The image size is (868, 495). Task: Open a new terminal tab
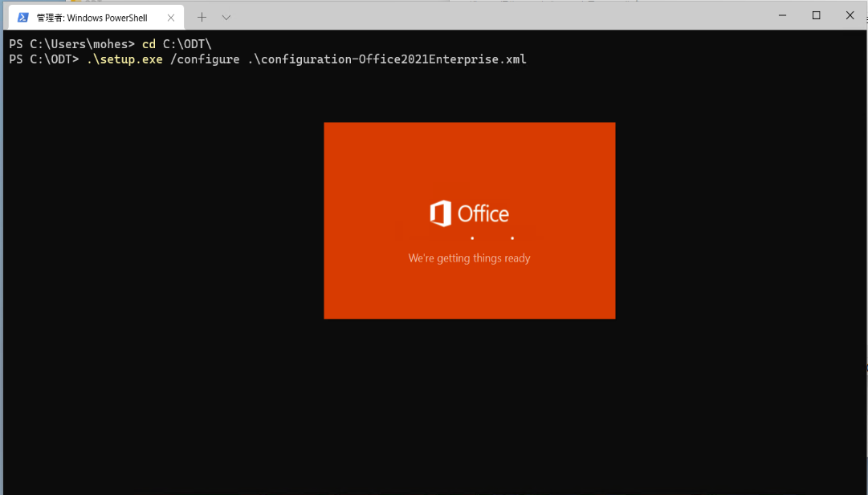[x=202, y=18]
